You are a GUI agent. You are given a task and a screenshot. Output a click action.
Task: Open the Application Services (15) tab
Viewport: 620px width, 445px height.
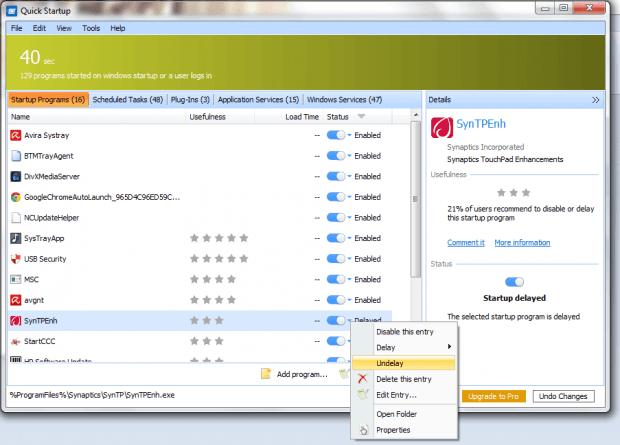[x=258, y=100]
